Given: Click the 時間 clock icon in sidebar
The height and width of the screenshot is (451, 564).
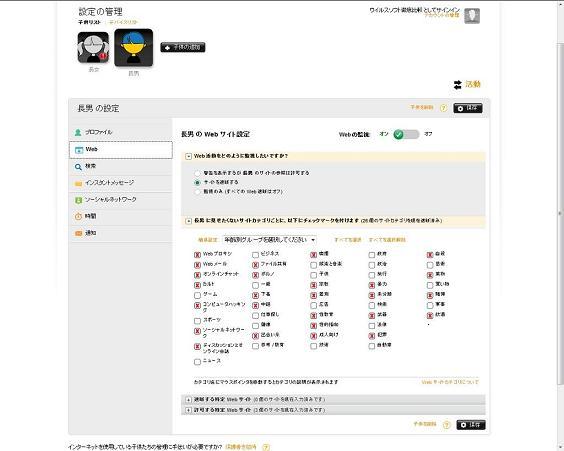Looking at the screenshot, I should coord(78,216).
